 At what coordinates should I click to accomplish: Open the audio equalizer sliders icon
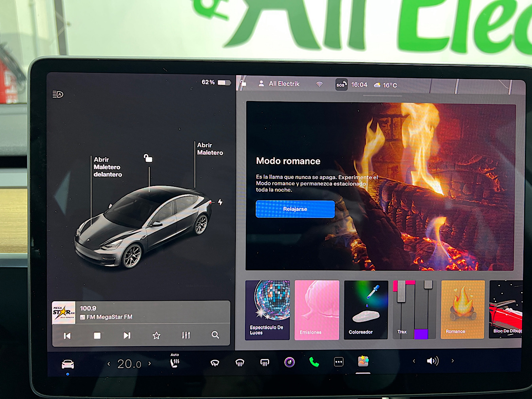(x=186, y=335)
